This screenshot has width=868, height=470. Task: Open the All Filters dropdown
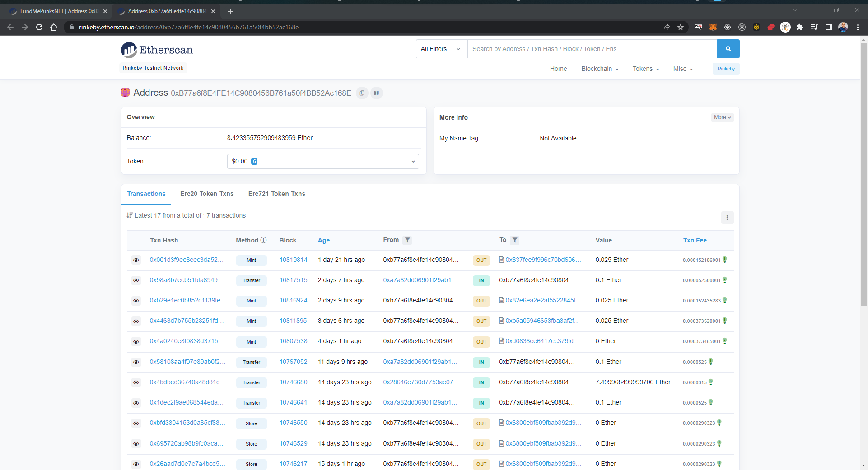coord(441,49)
